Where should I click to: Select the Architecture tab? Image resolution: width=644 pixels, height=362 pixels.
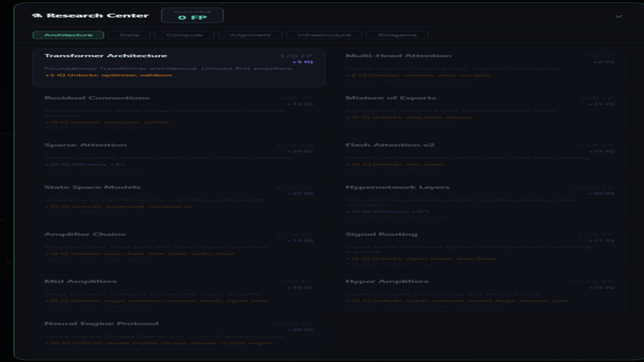pyautogui.click(x=68, y=35)
